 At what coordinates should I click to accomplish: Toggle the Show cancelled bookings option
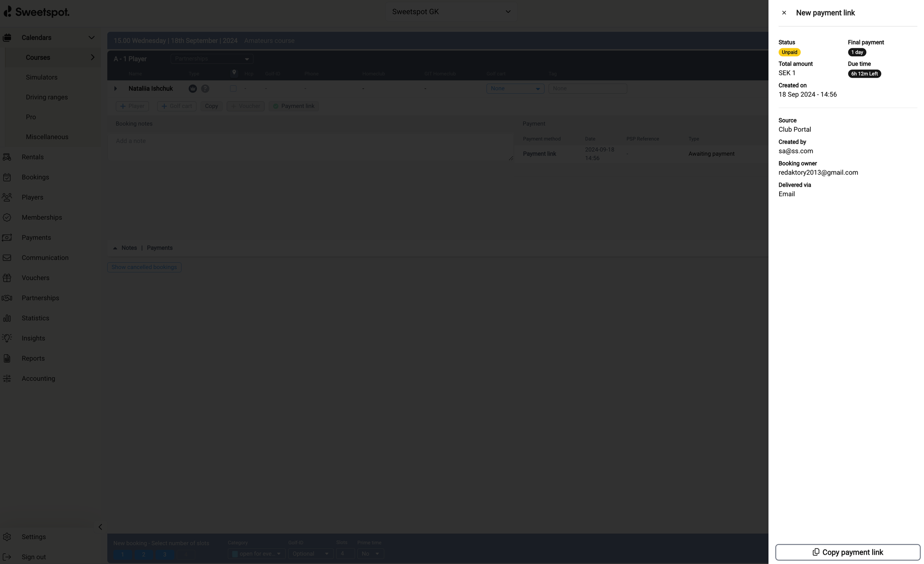coord(144,267)
